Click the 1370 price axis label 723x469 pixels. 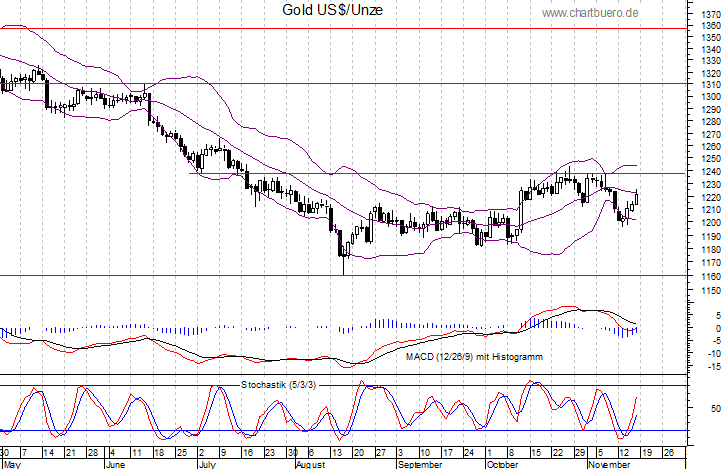(x=709, y=14)
